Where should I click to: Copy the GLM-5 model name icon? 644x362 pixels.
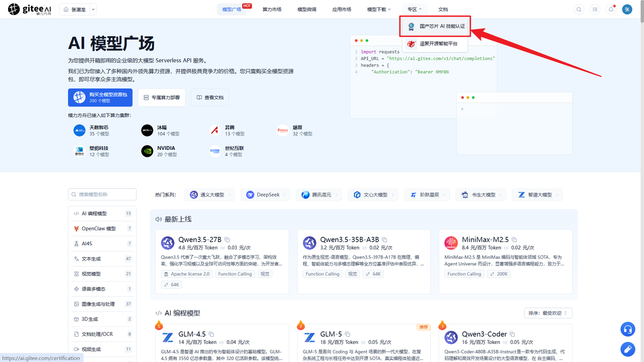point(348,334)
